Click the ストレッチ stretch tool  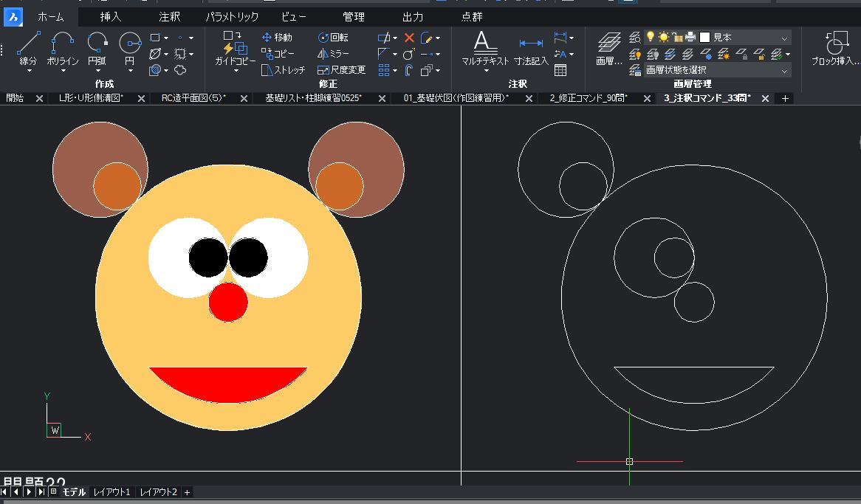point(284,70)
